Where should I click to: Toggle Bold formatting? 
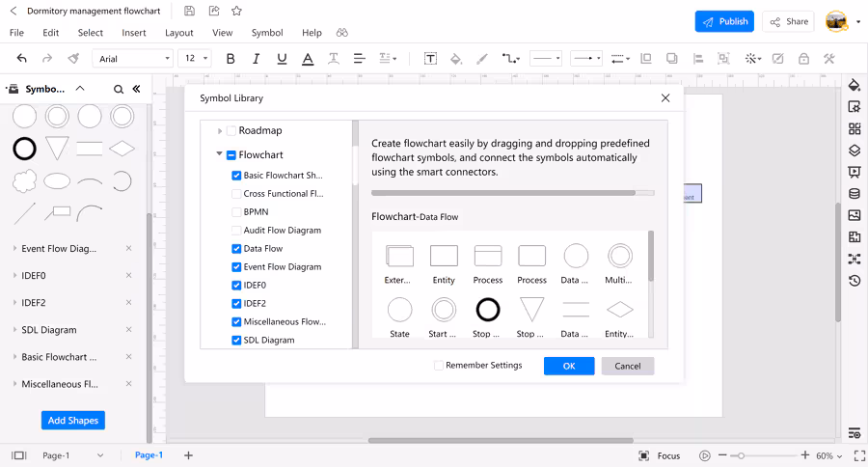coord(231,59)
